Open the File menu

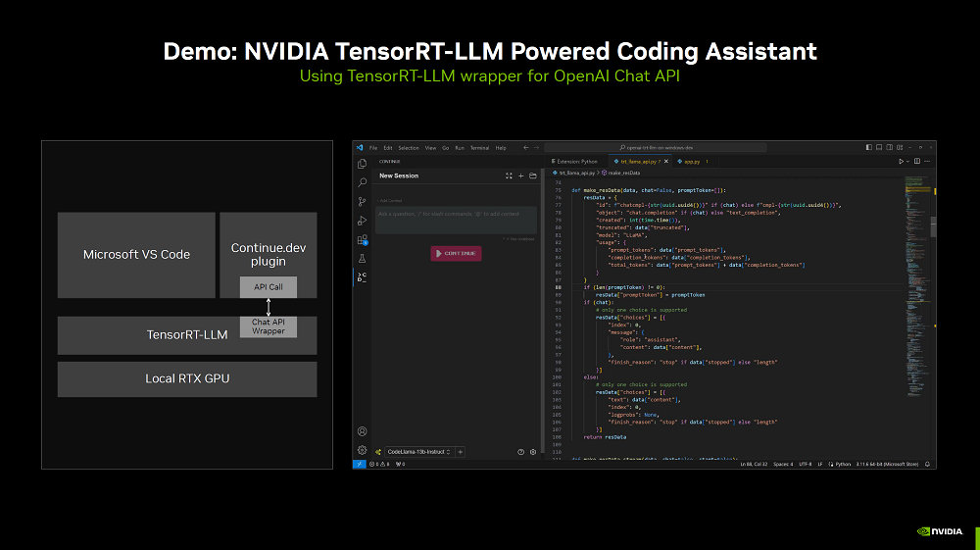(x=373, y=148)
